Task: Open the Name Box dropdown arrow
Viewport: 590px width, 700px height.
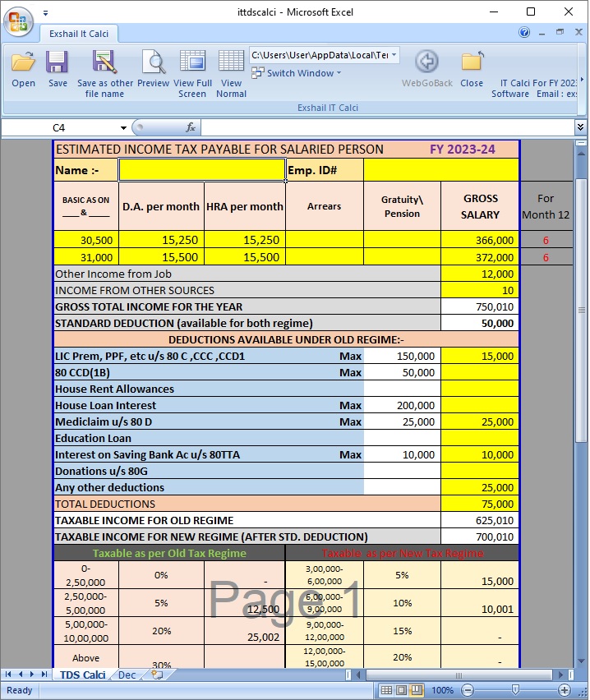Action: 123,128
